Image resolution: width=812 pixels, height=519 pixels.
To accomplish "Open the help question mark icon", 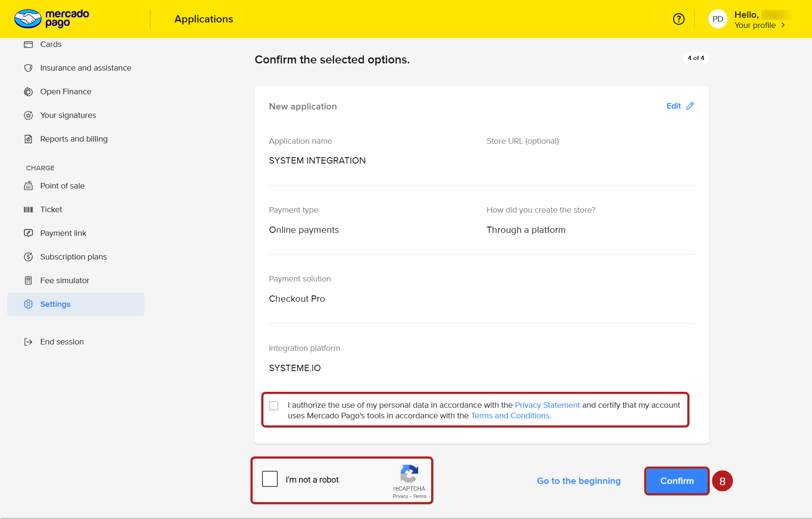I will (678, 19).
